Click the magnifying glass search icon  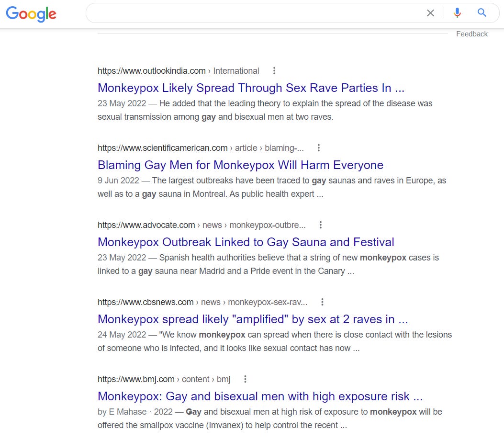tap(482, 13)
